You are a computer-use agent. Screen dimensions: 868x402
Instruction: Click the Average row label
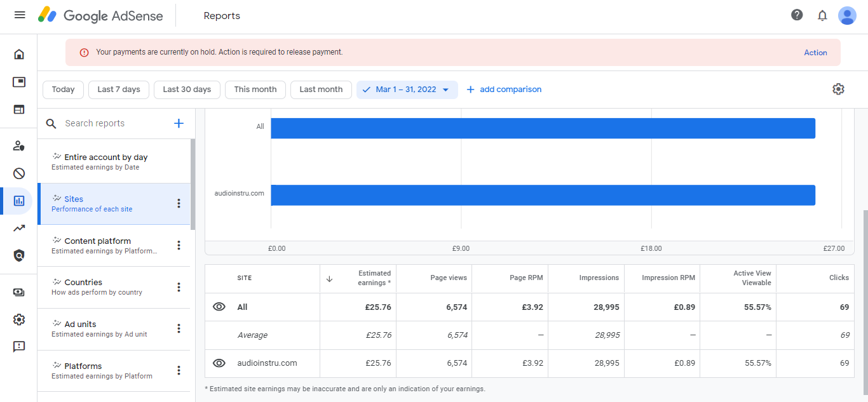pos(252,335)
